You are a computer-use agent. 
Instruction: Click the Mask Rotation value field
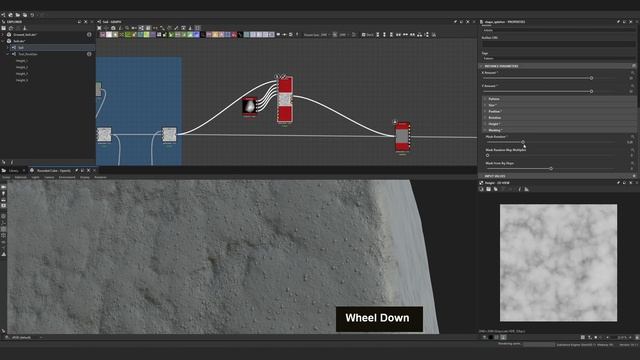[x=629, y=142]
